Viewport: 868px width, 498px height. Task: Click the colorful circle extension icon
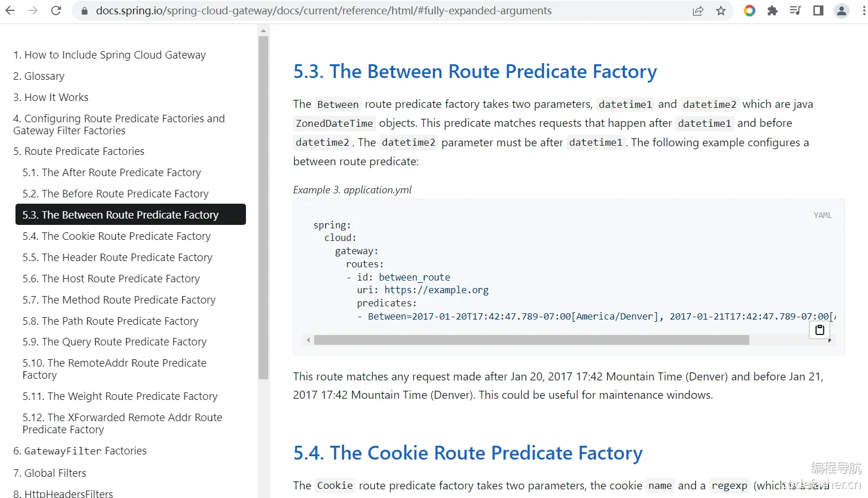point(749,10)
